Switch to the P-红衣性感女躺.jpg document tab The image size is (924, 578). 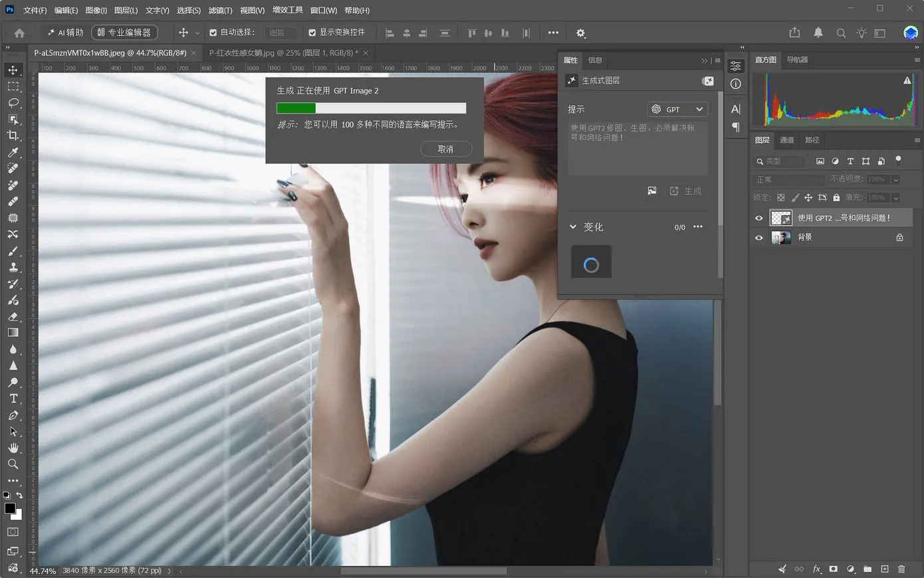(x=284, y=52)
